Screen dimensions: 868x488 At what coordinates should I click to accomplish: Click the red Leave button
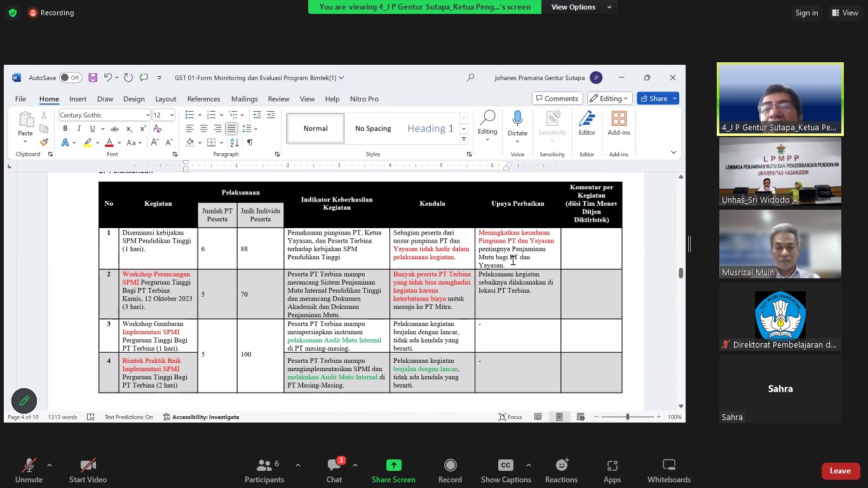click(840, 471)
